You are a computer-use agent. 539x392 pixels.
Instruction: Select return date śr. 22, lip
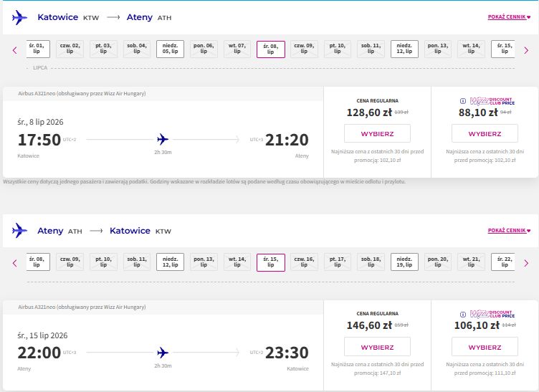[503, 262]
